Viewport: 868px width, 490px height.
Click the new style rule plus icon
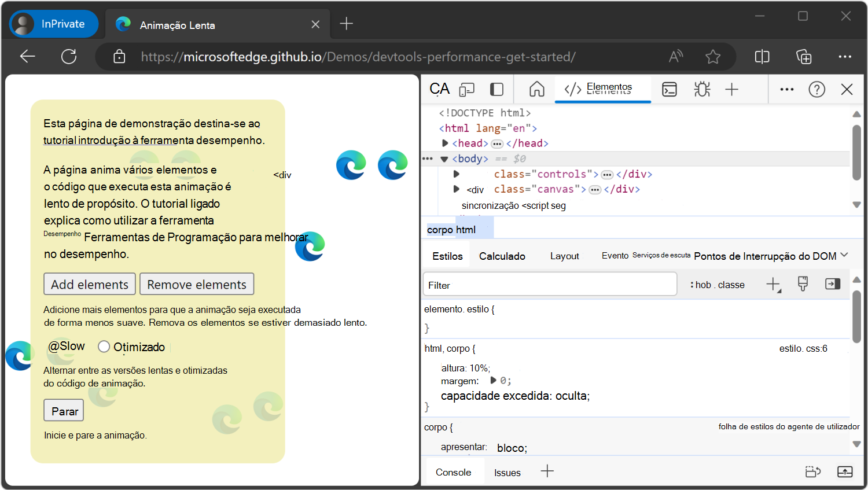[774, 284]
